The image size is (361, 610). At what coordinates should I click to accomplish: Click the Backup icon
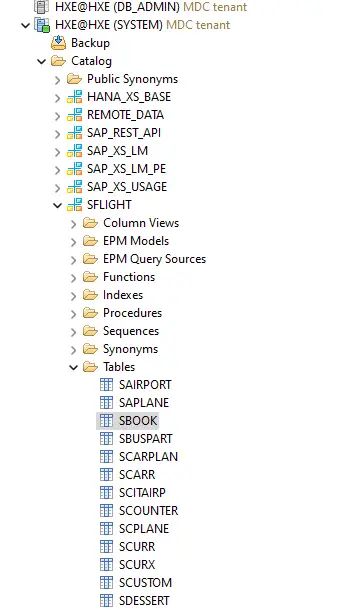(58, 43)
